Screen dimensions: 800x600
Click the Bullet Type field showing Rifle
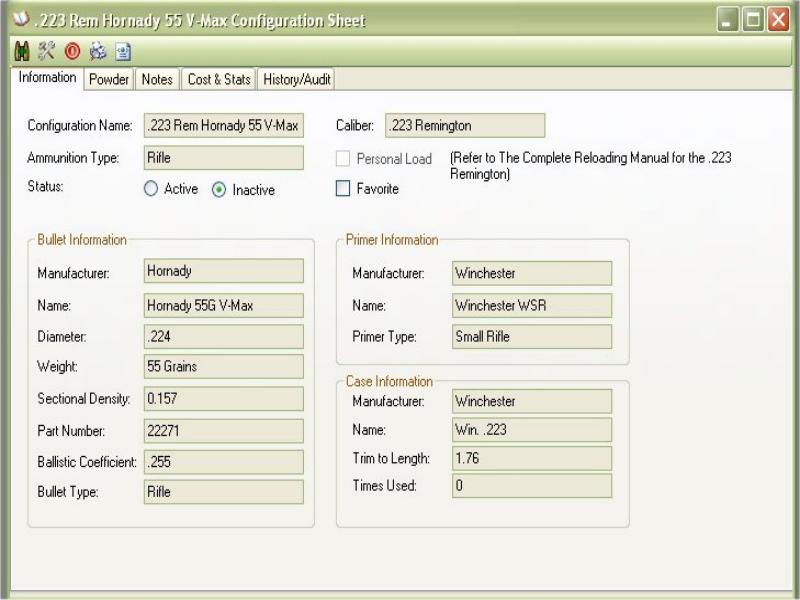[224, 492]
